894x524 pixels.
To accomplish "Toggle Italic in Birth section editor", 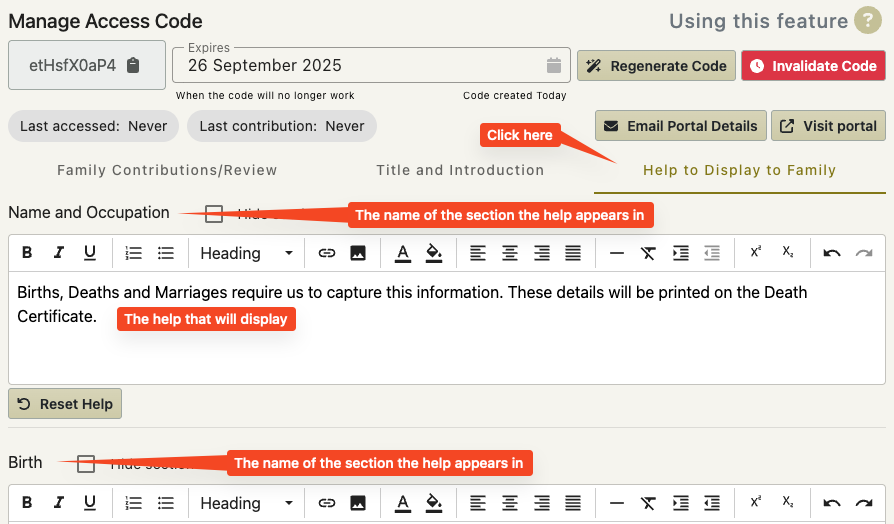I will coord(58,502).
